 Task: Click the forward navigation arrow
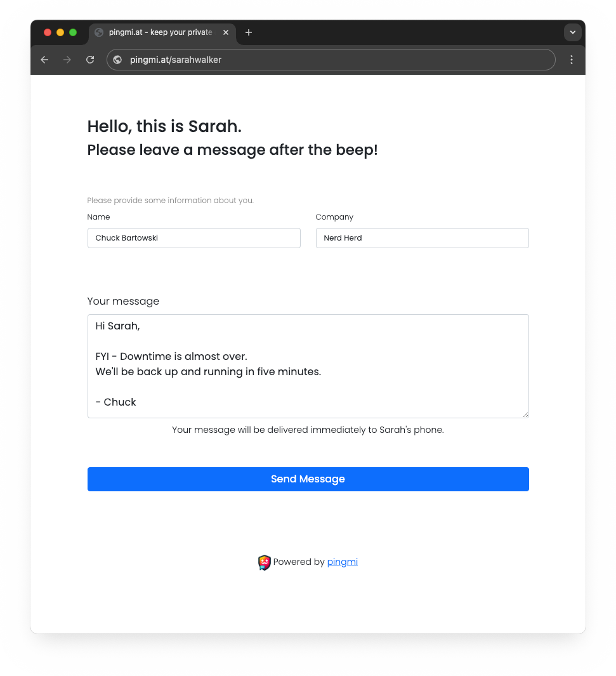67,59
